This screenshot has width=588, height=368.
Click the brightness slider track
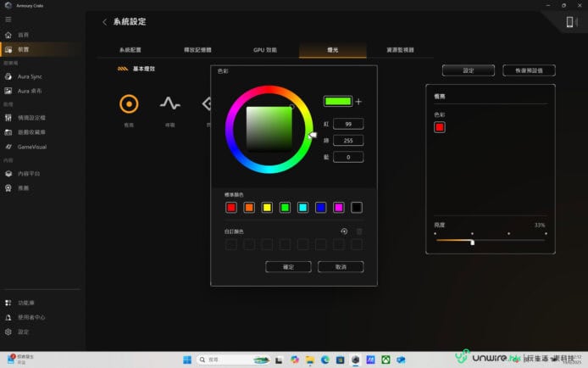[x=491, y=241]
